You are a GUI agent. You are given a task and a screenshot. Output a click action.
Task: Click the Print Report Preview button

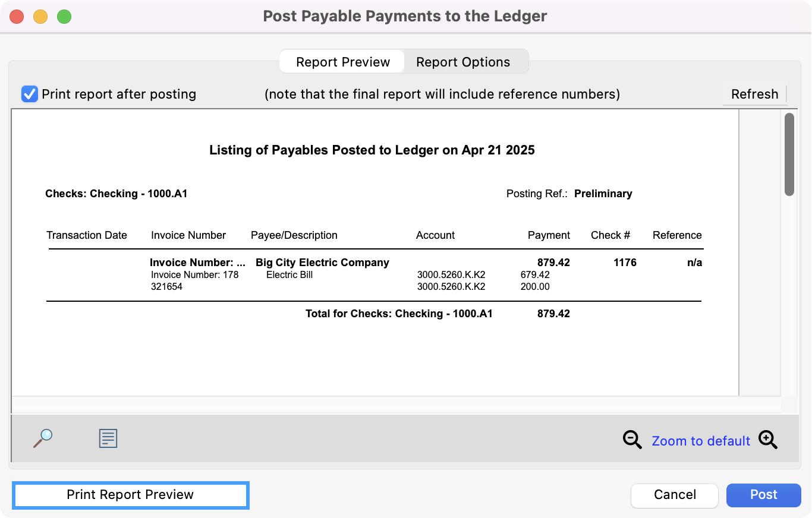tap(130, 495)
